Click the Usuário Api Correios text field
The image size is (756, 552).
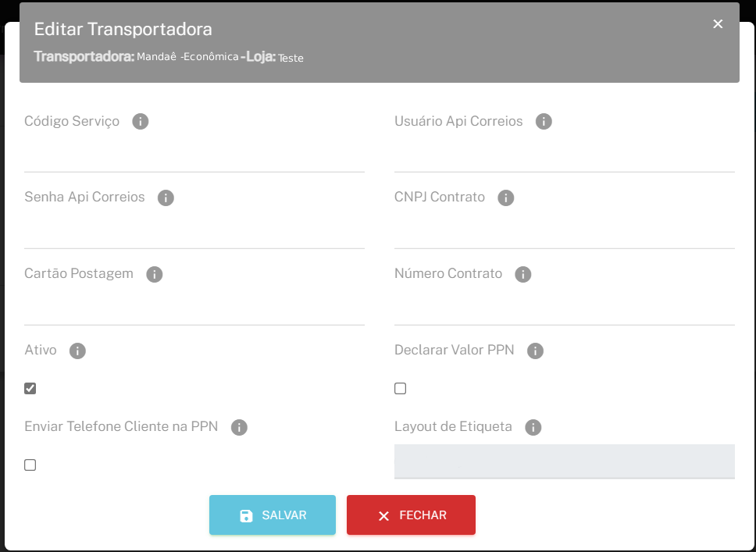click(564, 156)
